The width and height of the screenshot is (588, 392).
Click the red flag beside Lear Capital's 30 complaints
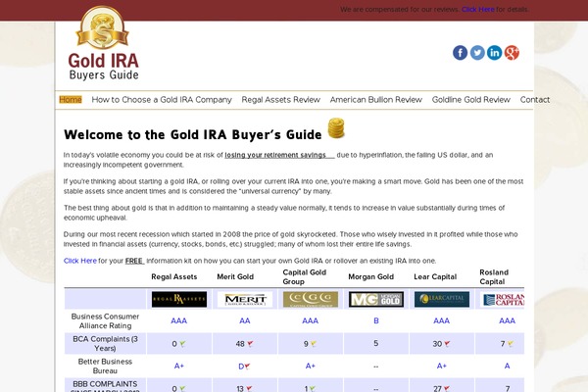point(447,344)
